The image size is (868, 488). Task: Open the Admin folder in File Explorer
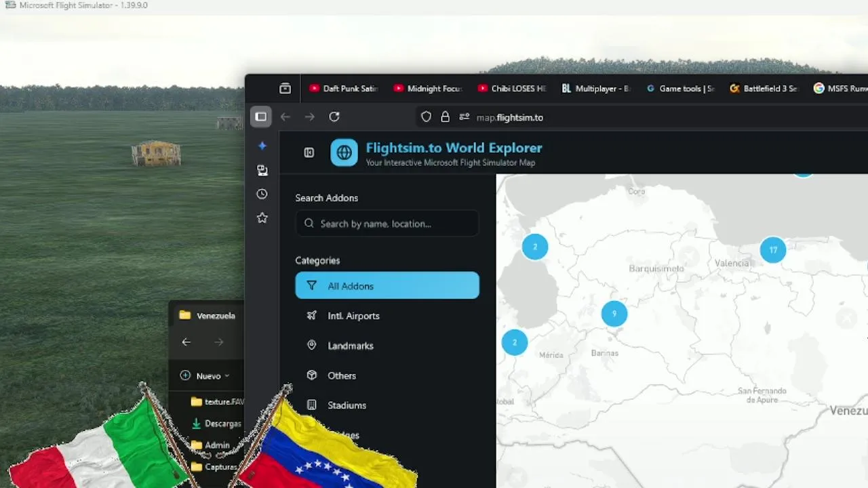click(x=211, y=445)
